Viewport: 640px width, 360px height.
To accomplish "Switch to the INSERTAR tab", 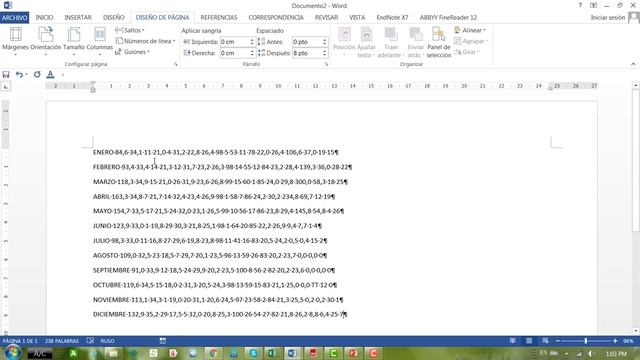I will click(78, 18).
